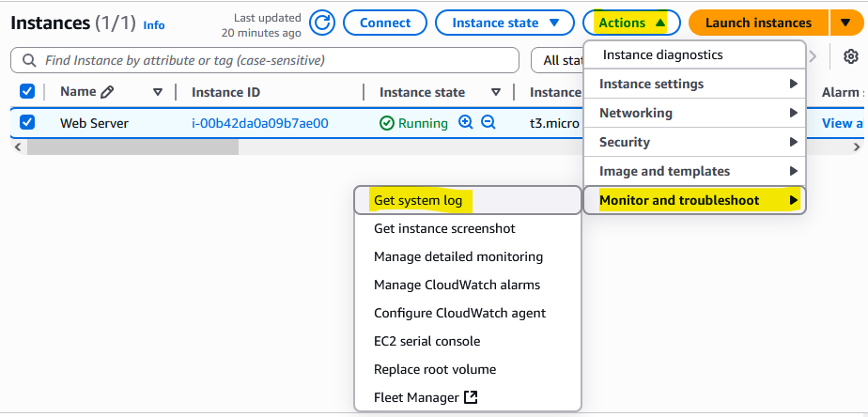Viewport: 868px width, 417px height.
Task: Open the Launch instances split arrow dropdown
Action: [x=845, y=23]
